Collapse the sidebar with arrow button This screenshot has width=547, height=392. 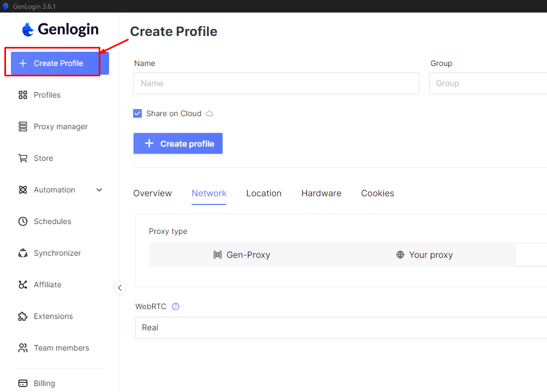pyautogui.click(x=120, y=288)
